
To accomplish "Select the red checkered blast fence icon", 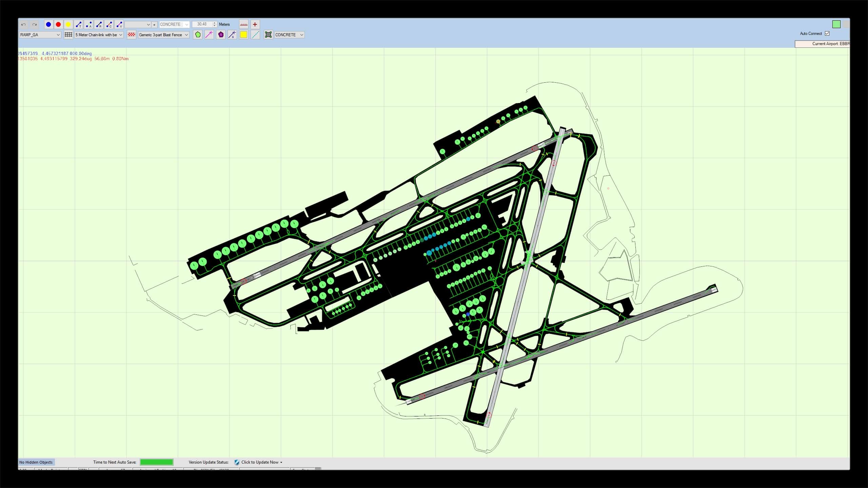I will (x=131, y=35).
